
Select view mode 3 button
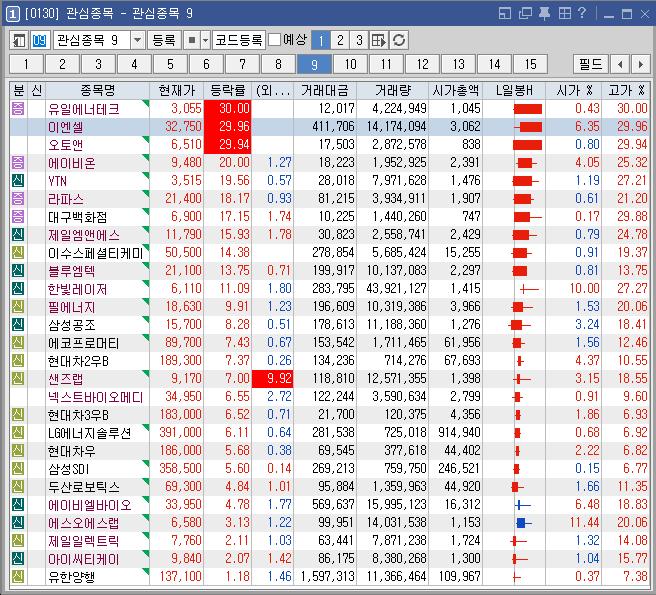359,41
